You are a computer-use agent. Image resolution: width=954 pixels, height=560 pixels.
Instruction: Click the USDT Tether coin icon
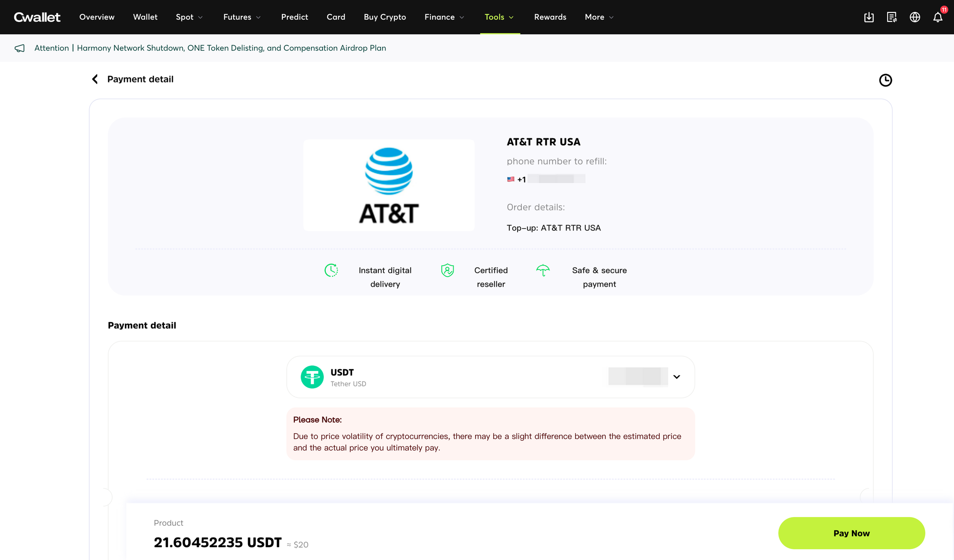[312, 377]
